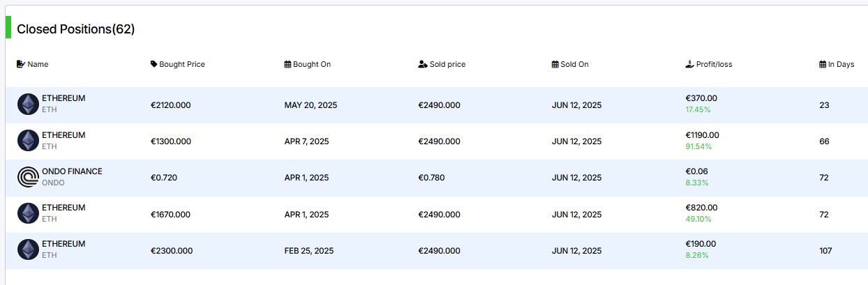This screenshot has width=868, height=285.
Task: Click the calendar icon beside In Days
Action: [x=823, y=64]
